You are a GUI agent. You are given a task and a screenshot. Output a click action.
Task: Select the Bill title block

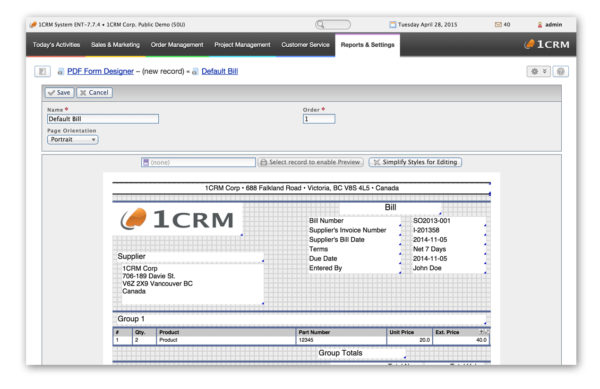coord(390,207)
